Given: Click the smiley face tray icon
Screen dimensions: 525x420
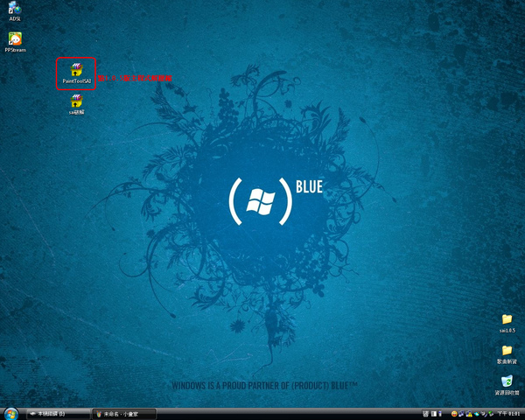Looking at the screenshot, I should pos(454,414).
